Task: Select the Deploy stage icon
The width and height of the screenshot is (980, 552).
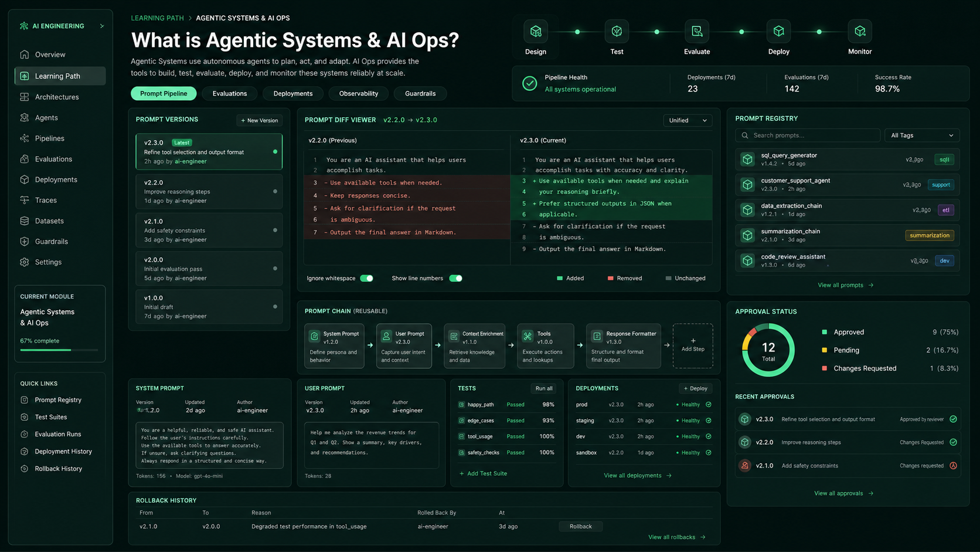Action: coord(778,32)
